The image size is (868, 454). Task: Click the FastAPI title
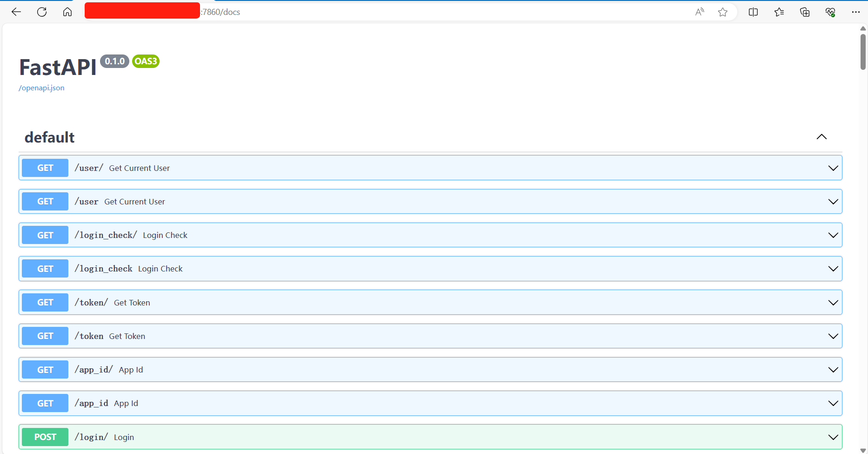pos(58,68)
